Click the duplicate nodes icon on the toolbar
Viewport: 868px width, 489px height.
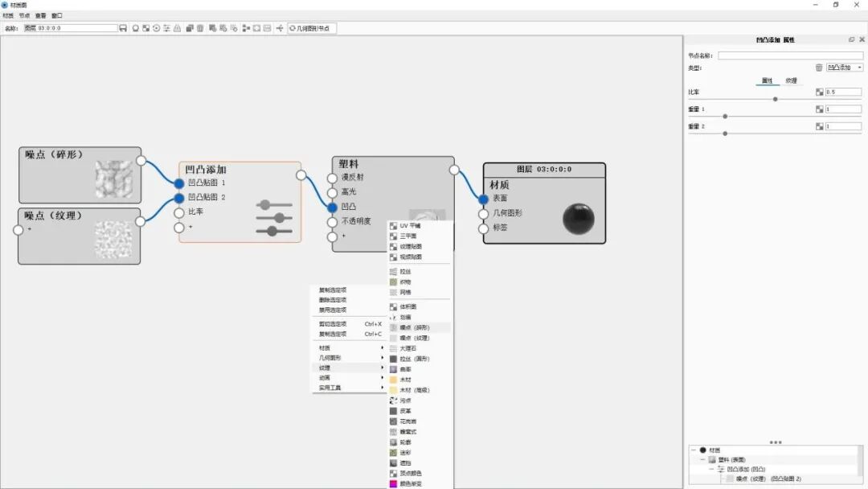coord(189,27)
